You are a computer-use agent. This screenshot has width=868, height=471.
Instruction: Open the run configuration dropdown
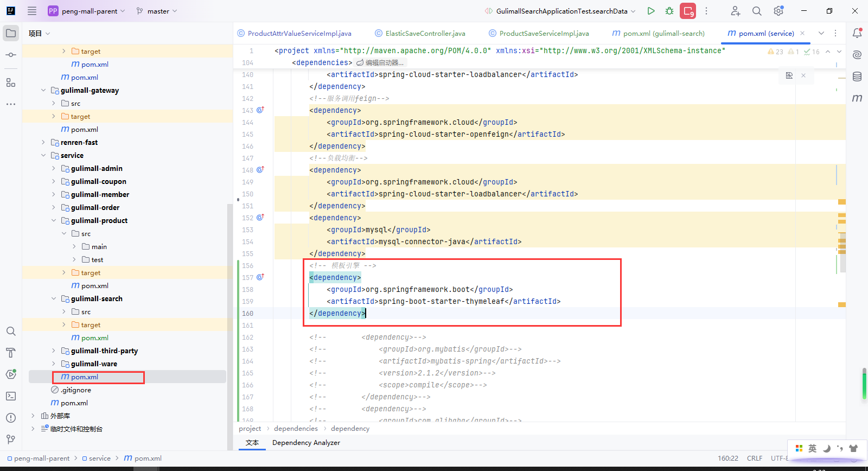tap(560, 11)
